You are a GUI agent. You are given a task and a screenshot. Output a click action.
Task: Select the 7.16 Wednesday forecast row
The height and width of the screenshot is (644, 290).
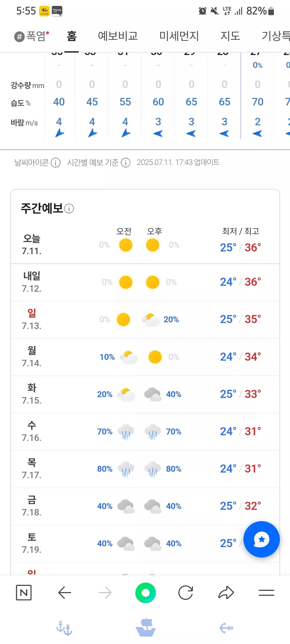click(x=145, y=432)
